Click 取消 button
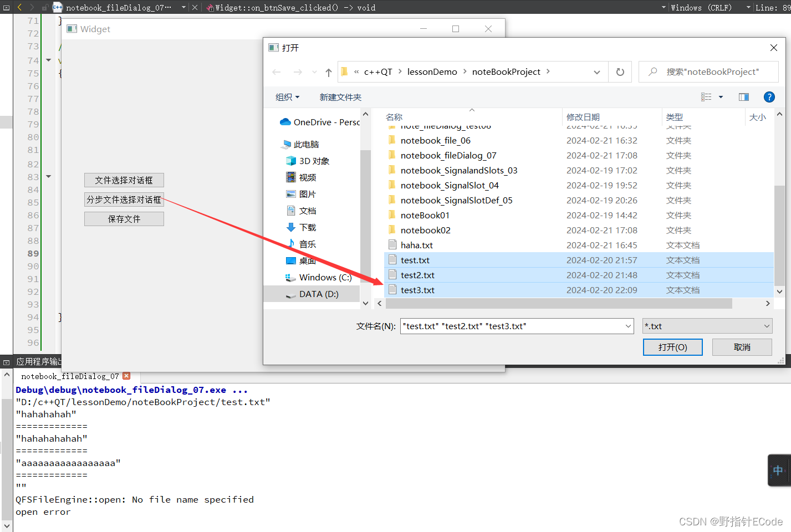The image size is (791, 532). pos(742,347)
